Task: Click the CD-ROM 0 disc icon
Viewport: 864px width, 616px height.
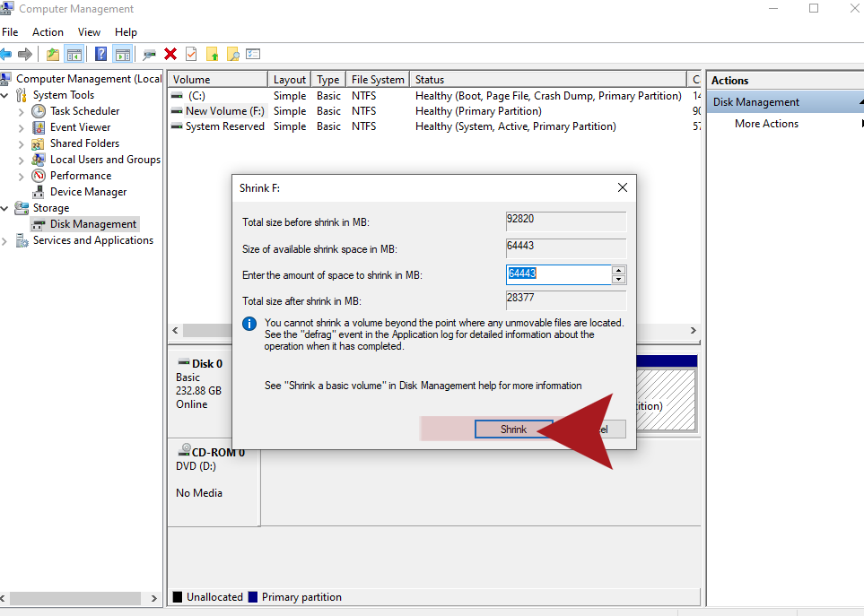Action: tap(184, 450)
